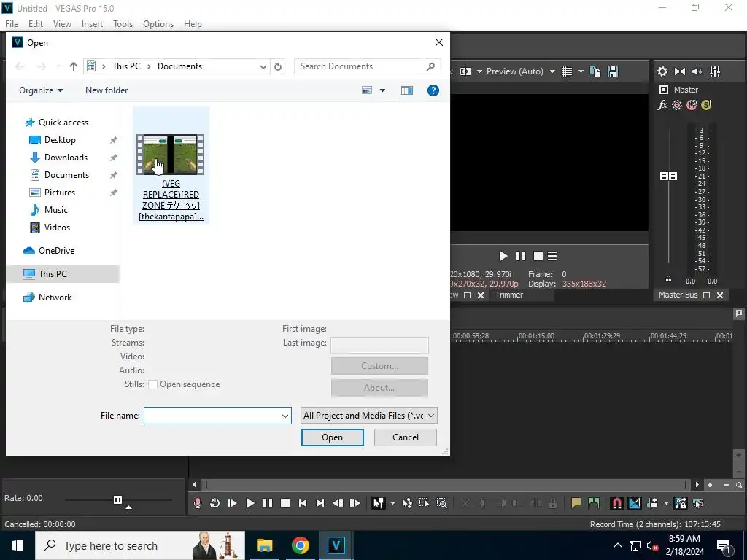Navigate to Downloads in Quick access
The height and width of the screenshot is (560, 747).
point(66,157)
